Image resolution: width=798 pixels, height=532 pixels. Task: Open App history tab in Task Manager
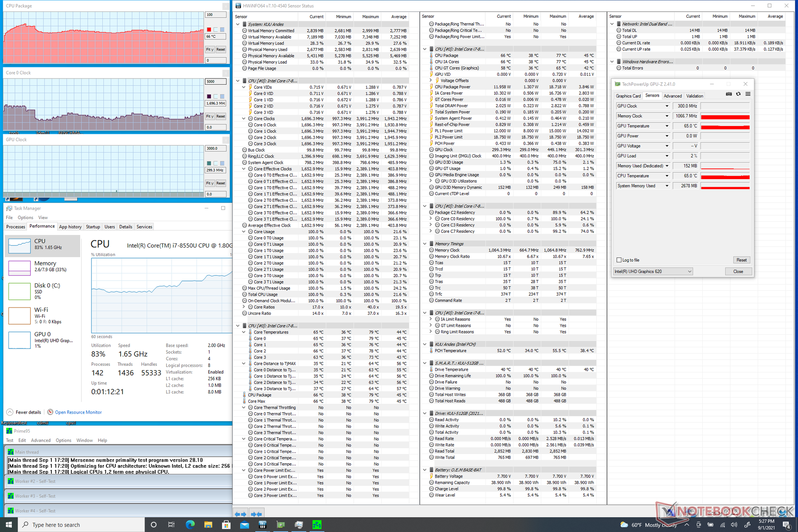pyautogui.click(x=70, y=227)
